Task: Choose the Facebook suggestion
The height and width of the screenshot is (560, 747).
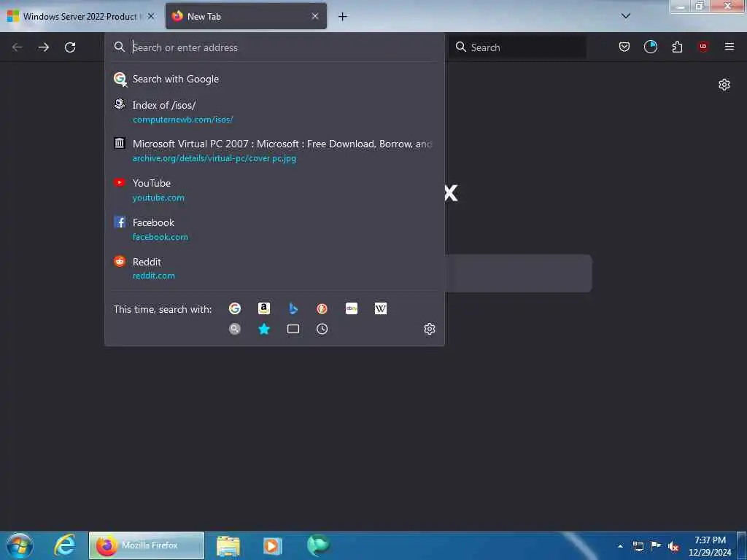Action: tap(274, 229)
